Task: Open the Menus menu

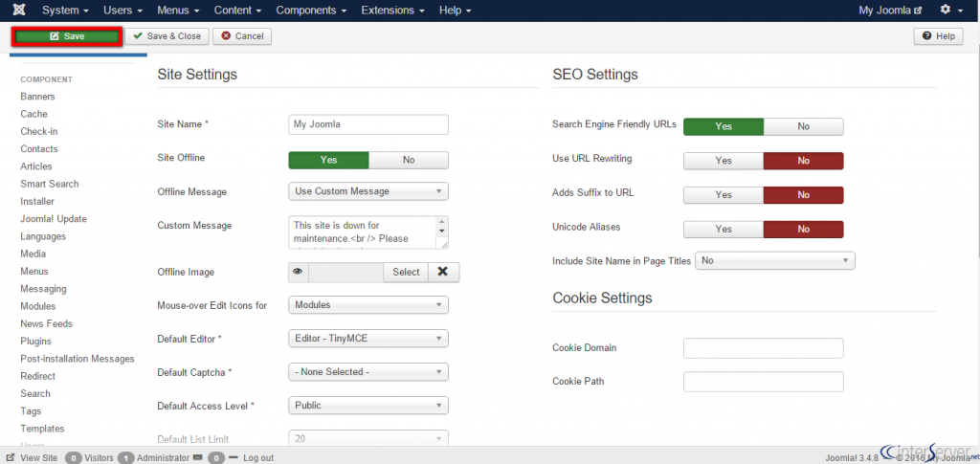Action: (178, 11)
